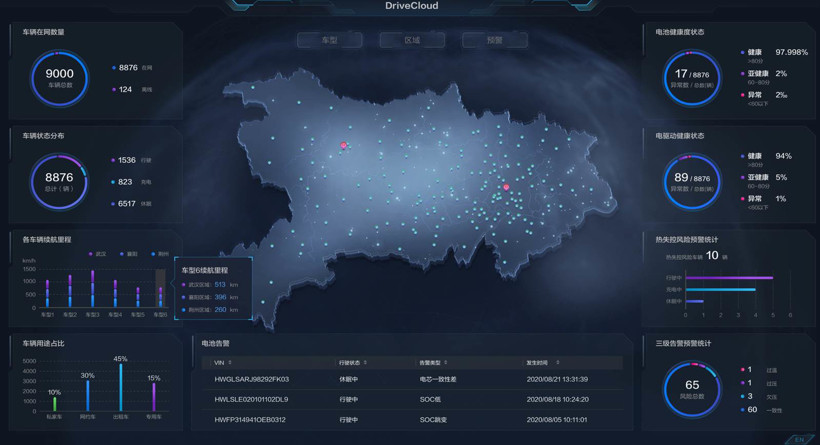This screenshot has height=445, width=820.
Task: Click the 94% healthy drive value
Action: [783, 156]
